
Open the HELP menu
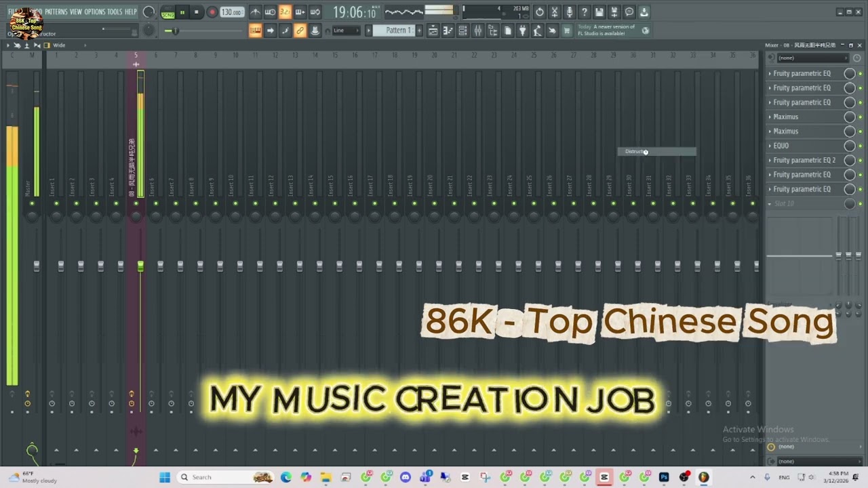[131, 12]
